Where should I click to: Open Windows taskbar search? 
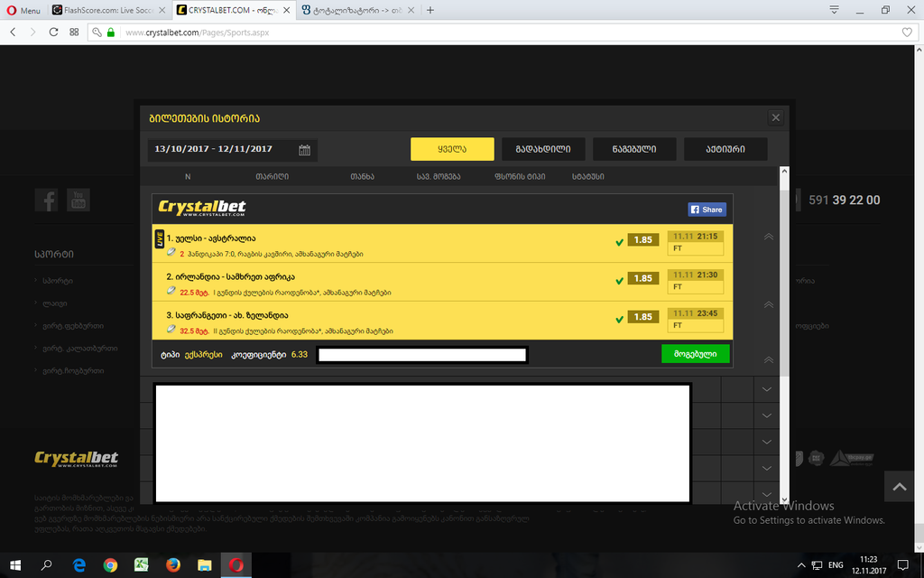46,565
